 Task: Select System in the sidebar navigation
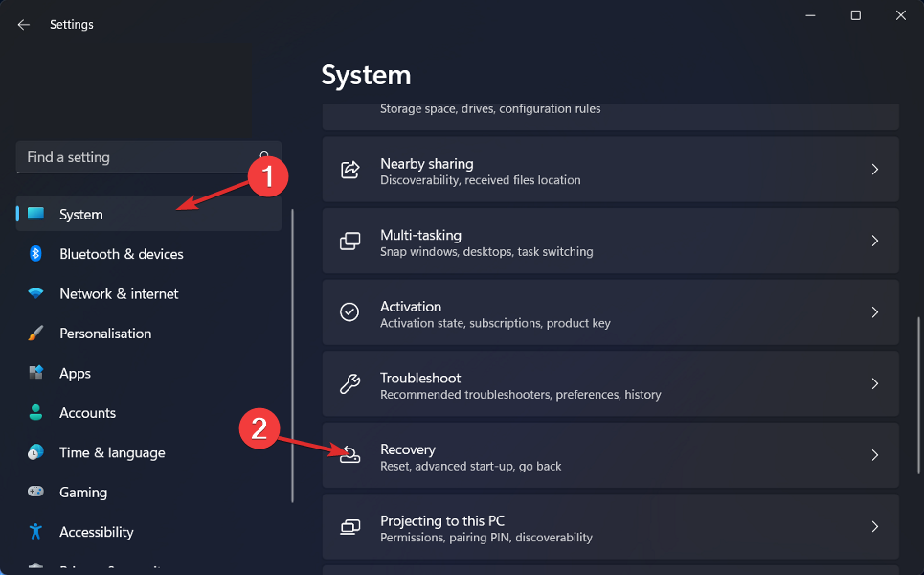[81, 214]
